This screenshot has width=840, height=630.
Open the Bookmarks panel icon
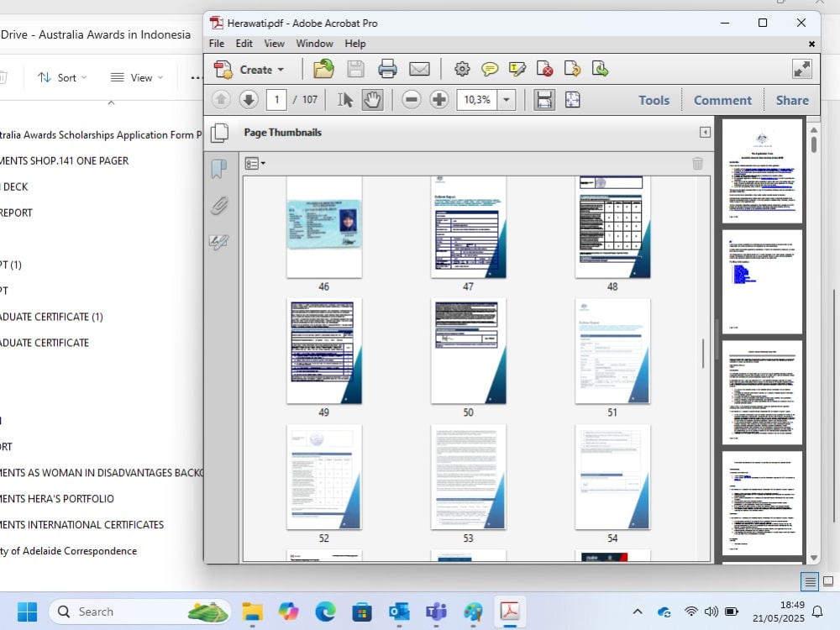pyautogui.click(x=219, y=169)
